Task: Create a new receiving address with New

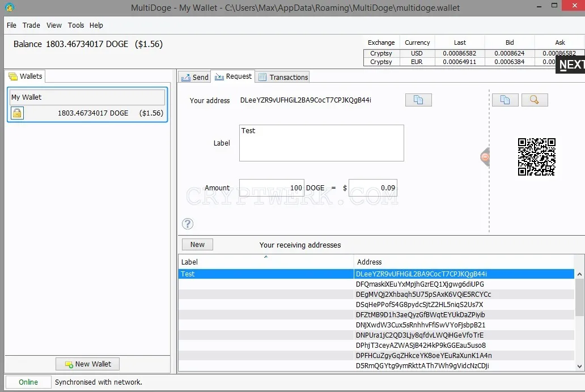Action: coord(197,245)
